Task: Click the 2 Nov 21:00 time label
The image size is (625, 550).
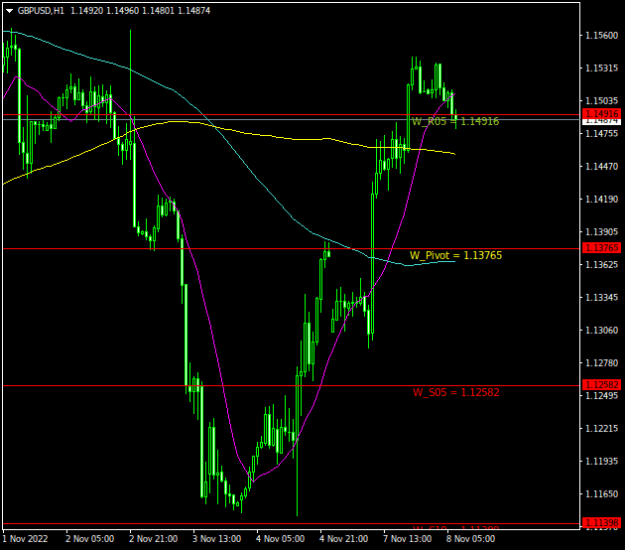Action: click(153, 539)
